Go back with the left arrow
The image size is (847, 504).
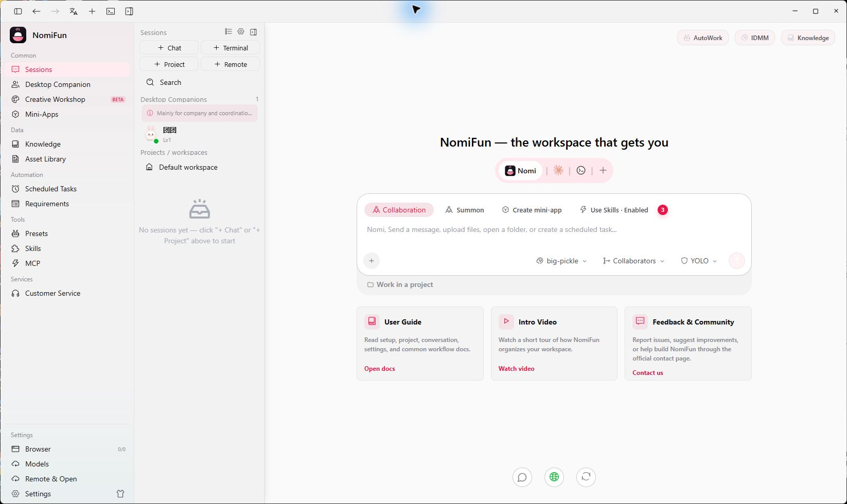click(37, 11)
